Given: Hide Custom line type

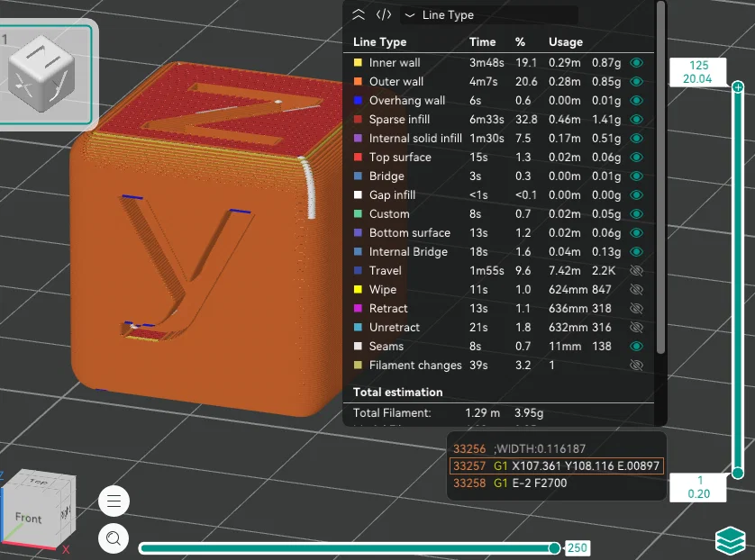Looking at the screenshot, I should [637, 214].
